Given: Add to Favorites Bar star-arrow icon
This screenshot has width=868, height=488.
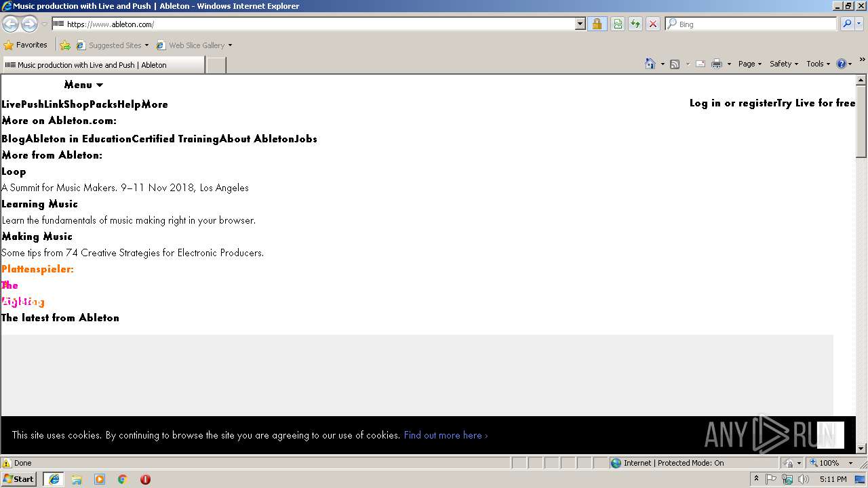Looking at the screenshot, I should click(x=65, y=45).
